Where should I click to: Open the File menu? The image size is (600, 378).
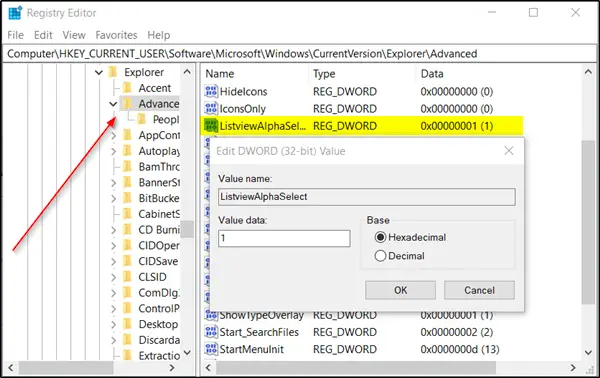click(15, 35)
